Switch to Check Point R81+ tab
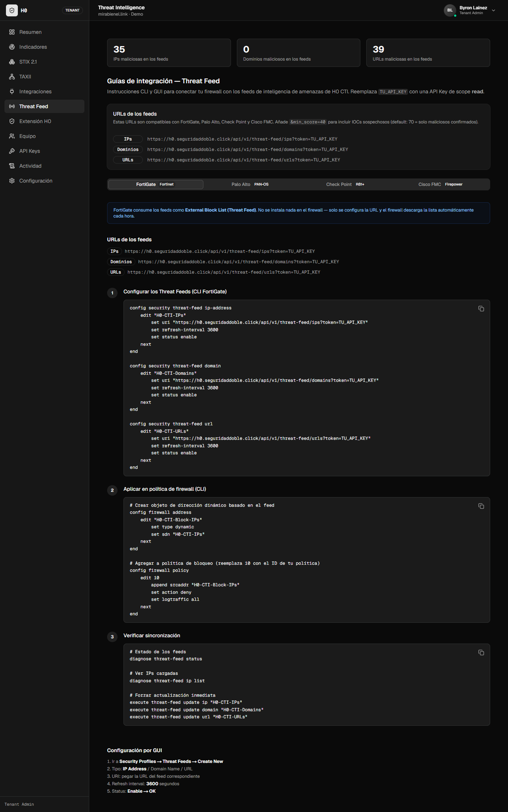Screen dimensions: 508x812 pyautogui.click(x=345, y=184)
